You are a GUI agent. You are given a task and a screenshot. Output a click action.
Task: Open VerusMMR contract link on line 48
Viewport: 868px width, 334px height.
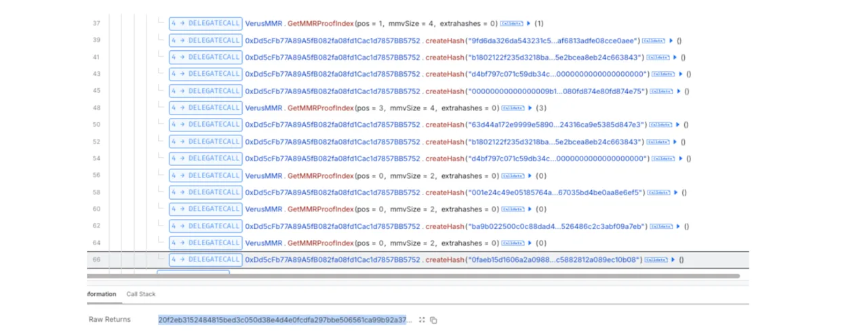click(x=263, y=108)
